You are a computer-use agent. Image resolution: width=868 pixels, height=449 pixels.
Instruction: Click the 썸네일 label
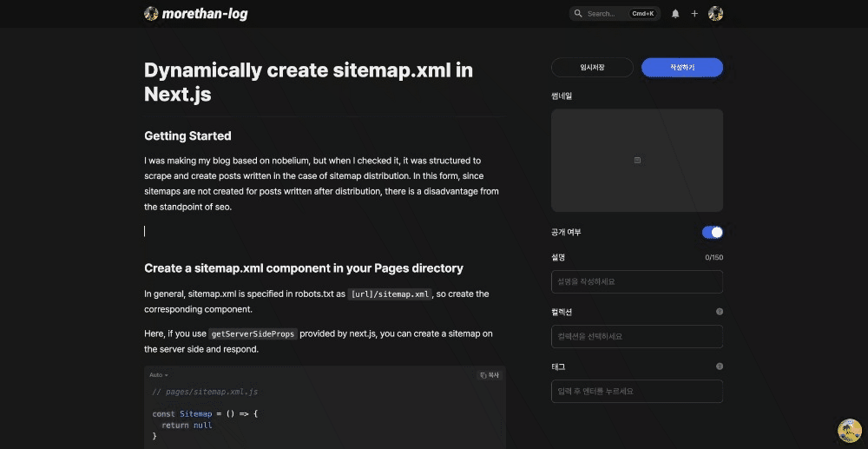tap(562, 96)
